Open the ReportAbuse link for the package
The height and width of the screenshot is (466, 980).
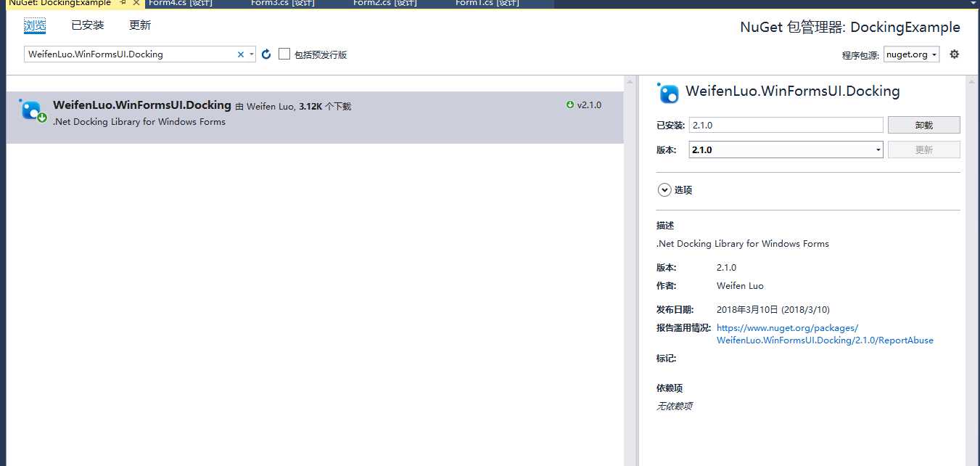click(825, 334)
